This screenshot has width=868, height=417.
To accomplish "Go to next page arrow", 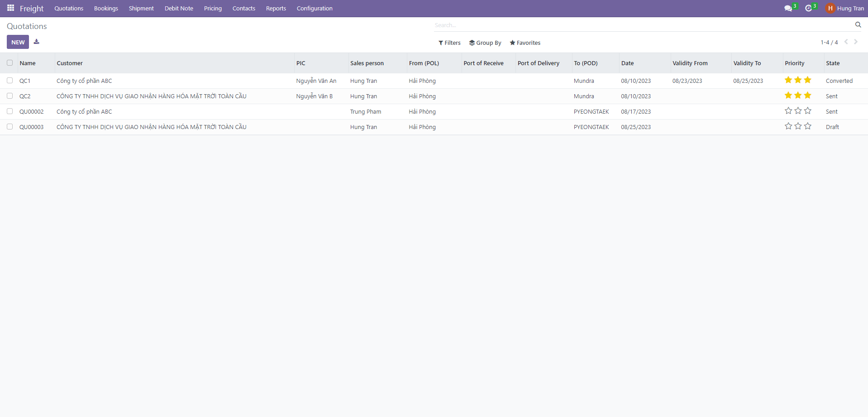I will click(856, 42).
